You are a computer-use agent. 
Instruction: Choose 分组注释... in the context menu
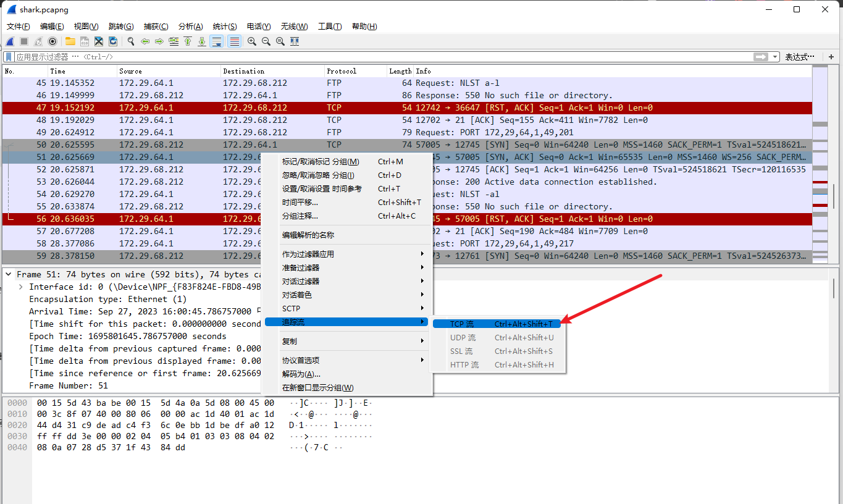348,216
